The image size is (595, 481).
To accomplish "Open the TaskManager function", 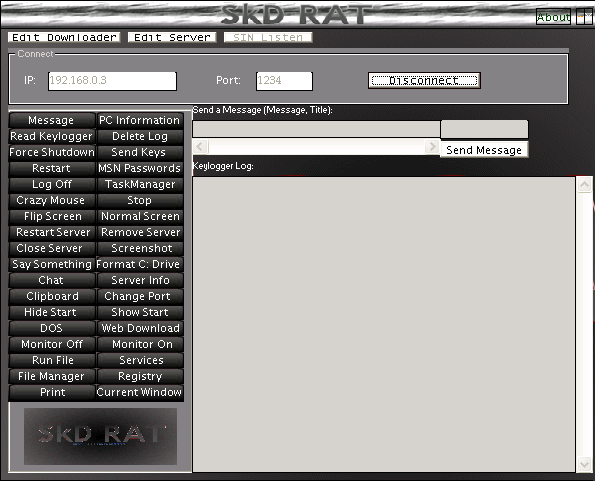I will coord(140,184).
